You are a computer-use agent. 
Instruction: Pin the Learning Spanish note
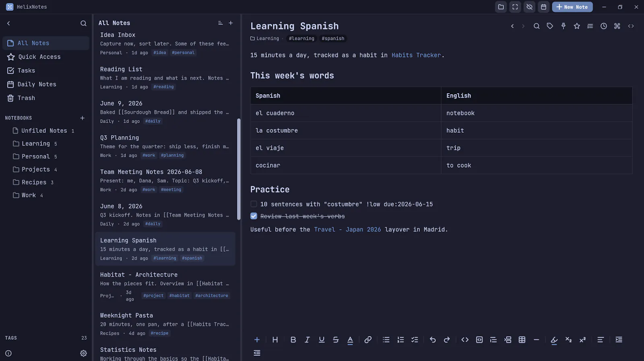click(x=563, y=26)
